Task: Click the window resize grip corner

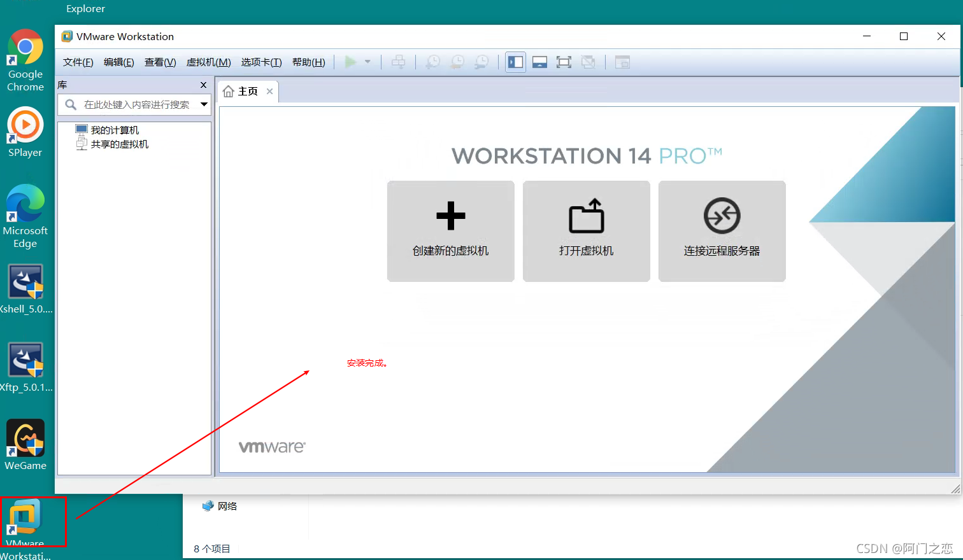Action: pos(955,488)
